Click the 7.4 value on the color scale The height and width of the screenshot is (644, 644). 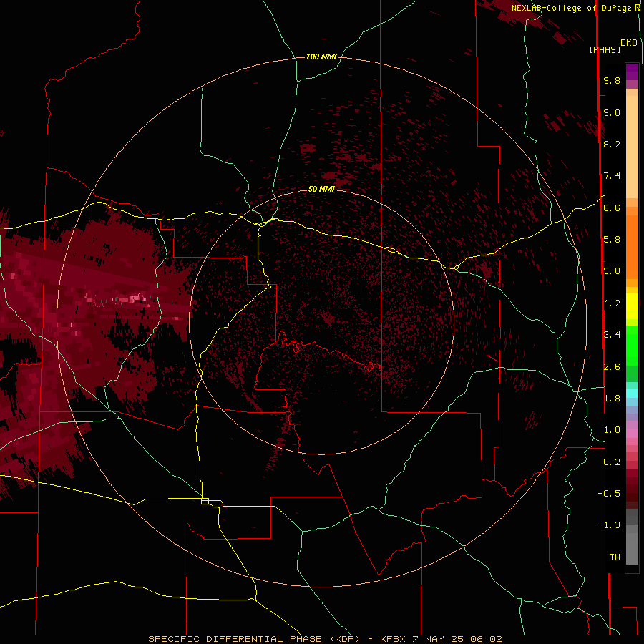pyautogui.click(x=612, y=176)
